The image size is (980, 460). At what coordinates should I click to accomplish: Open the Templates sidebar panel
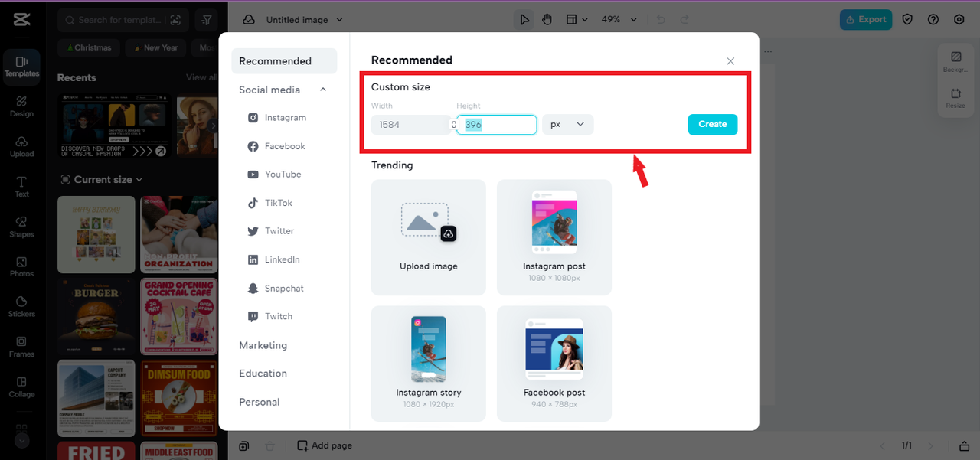21,66
